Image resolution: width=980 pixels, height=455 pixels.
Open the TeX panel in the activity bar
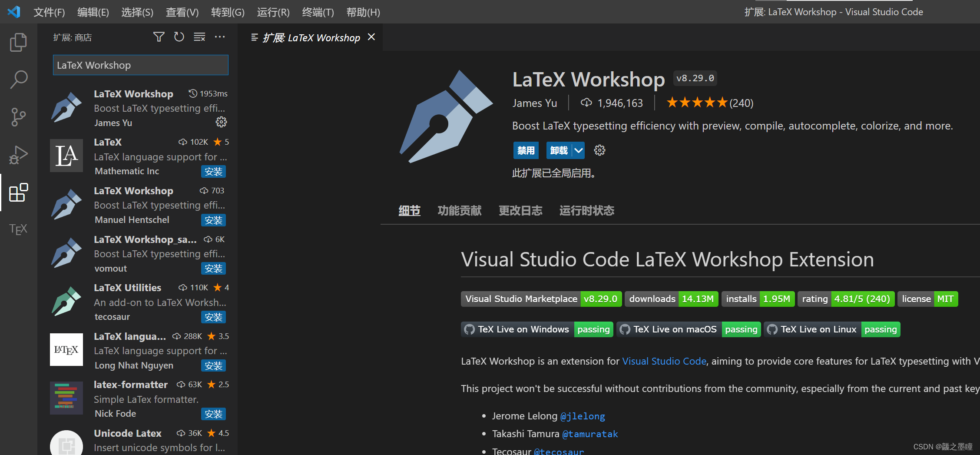point(18,229)
